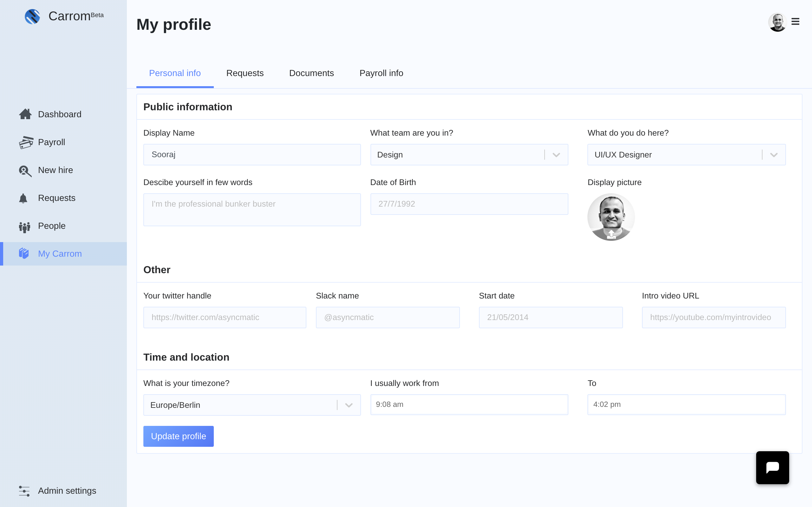Viewport: 812px width, 507px height.
Task: Click the Admin settings sliders icon
Action: 24,491
